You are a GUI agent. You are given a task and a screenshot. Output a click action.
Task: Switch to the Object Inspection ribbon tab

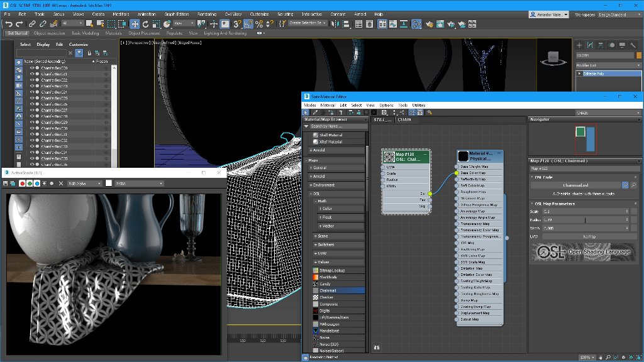[x=49, y=33]
